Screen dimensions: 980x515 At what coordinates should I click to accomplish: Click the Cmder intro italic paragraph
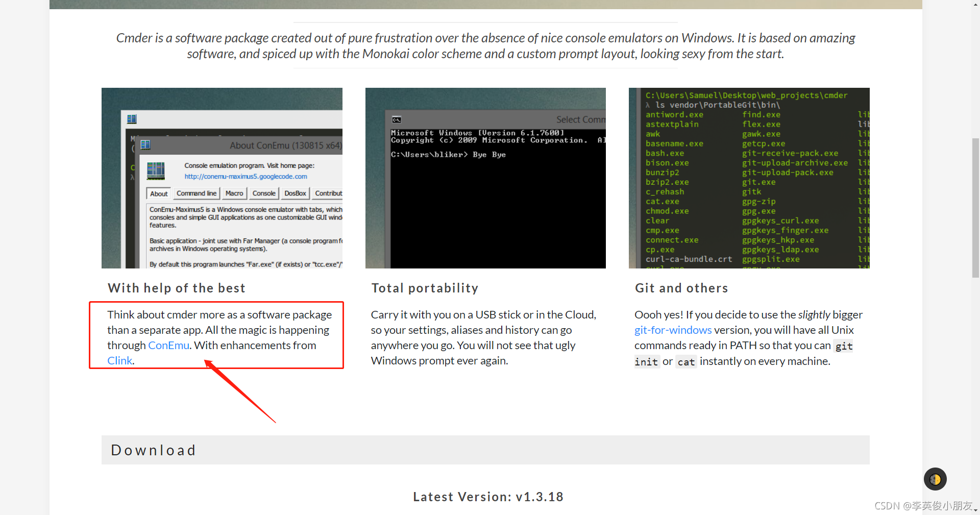tap(485, 46)
